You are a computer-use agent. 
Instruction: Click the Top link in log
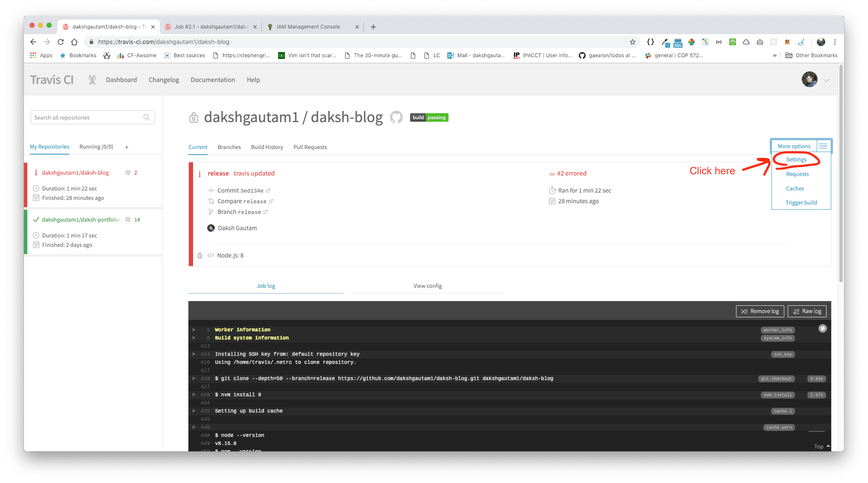821,446
